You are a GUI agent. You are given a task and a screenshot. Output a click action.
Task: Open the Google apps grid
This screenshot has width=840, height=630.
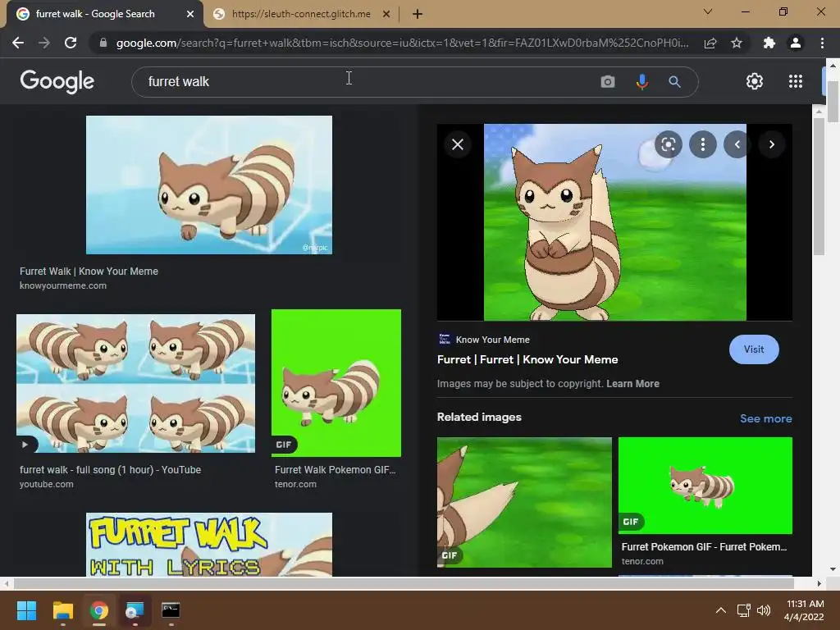pos(796,81)
